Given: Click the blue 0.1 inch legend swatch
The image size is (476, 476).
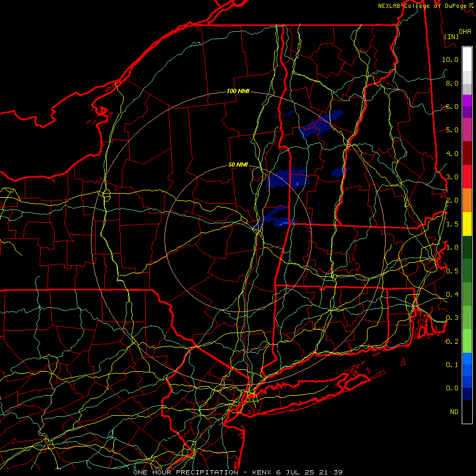Looking at the screenshot, I should click(467, 364).
